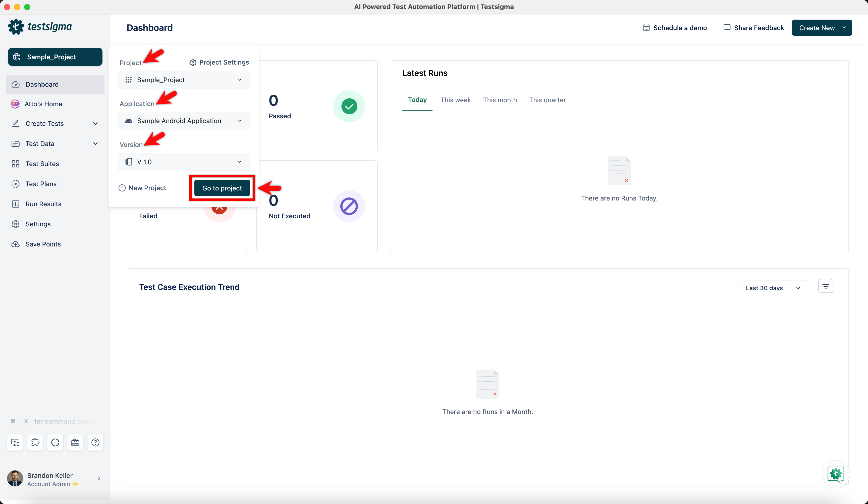868x504 pixels.
Task: Expand the Sample_Project project dropdown
Action: tap(184, 80)
